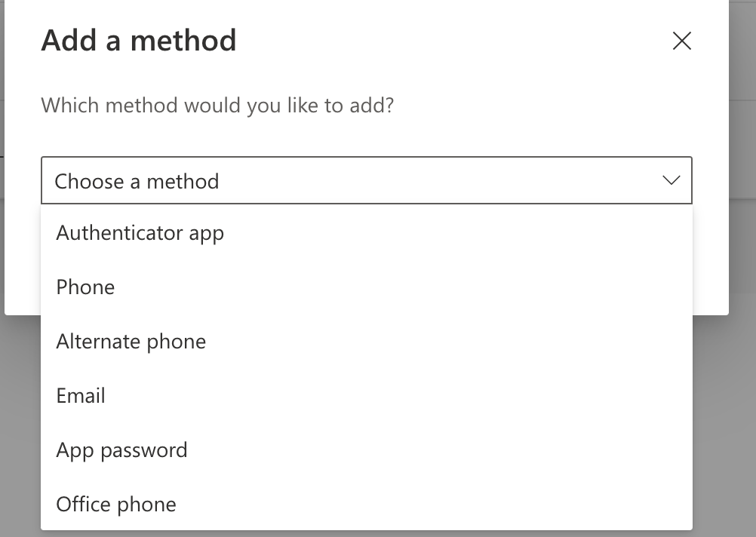This screenshot has height=537, width=756.
Task: Select Authenticator app from the list
Action: 140,232
